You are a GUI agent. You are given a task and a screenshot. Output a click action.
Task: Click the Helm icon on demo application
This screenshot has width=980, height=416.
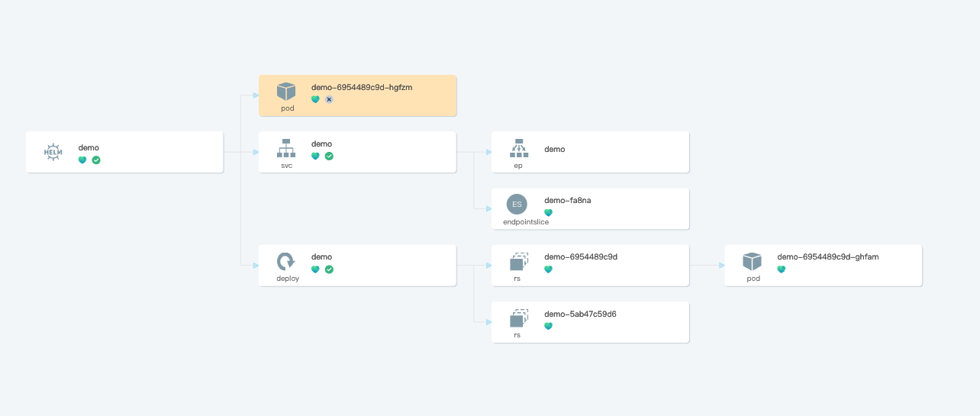tap(53, 151)
